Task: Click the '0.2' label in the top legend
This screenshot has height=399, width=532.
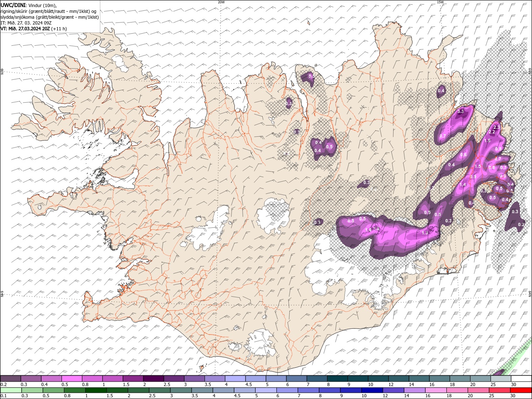Action: (3, 384)
